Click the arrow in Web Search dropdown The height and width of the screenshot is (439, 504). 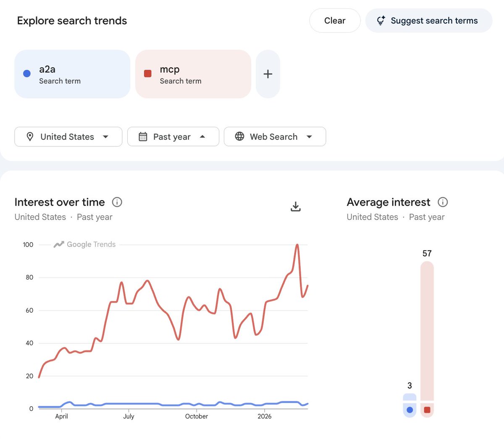310,137
